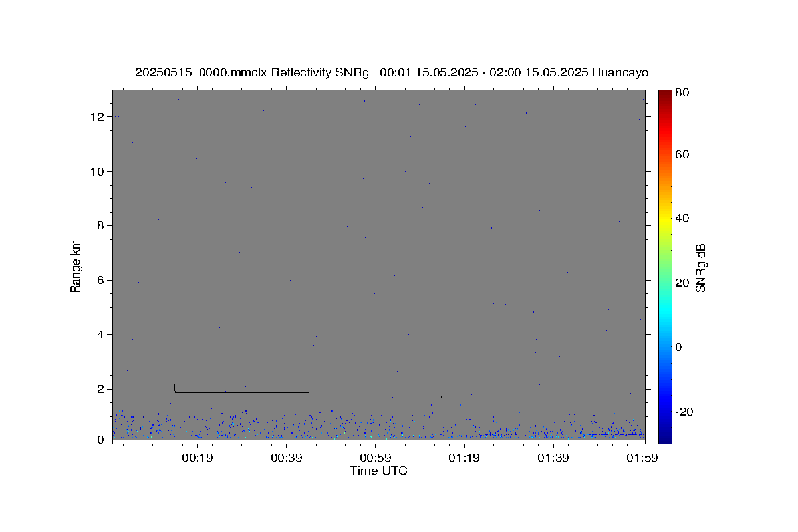Click the 6 km range tick label

(x=102, y=281)
